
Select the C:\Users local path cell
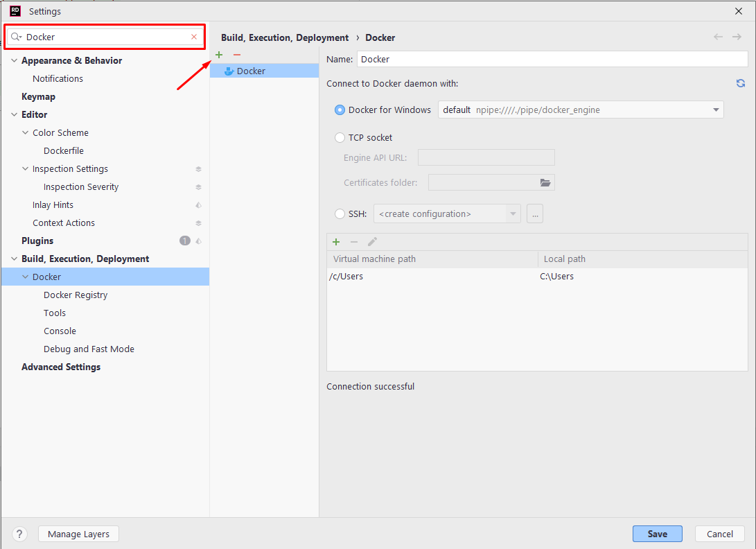tap(557, 277)
